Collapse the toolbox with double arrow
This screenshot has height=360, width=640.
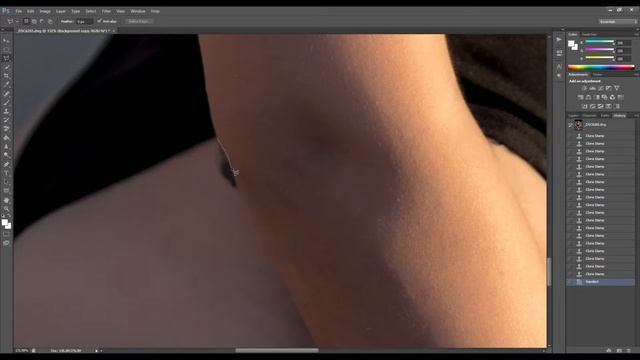tap(3, 29)
